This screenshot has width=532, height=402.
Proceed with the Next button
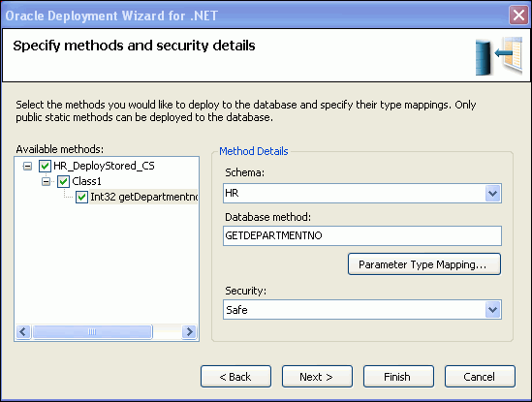[317, 377]
